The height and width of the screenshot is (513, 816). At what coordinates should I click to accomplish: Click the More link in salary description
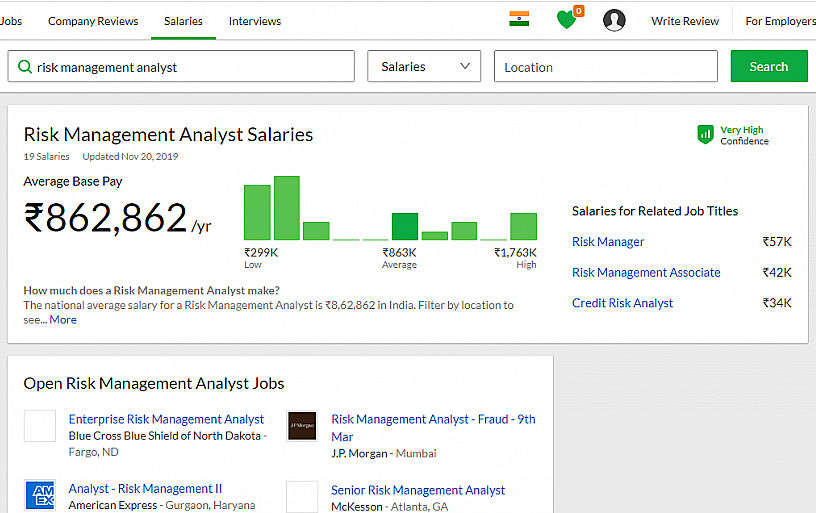(63, 320)
